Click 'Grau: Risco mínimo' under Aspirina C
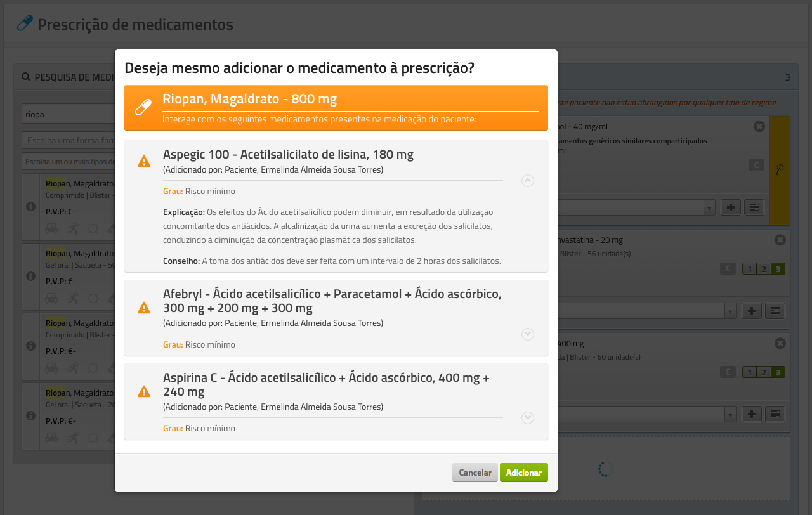Viewport: 812px width, 515px height. click(199, 428)
